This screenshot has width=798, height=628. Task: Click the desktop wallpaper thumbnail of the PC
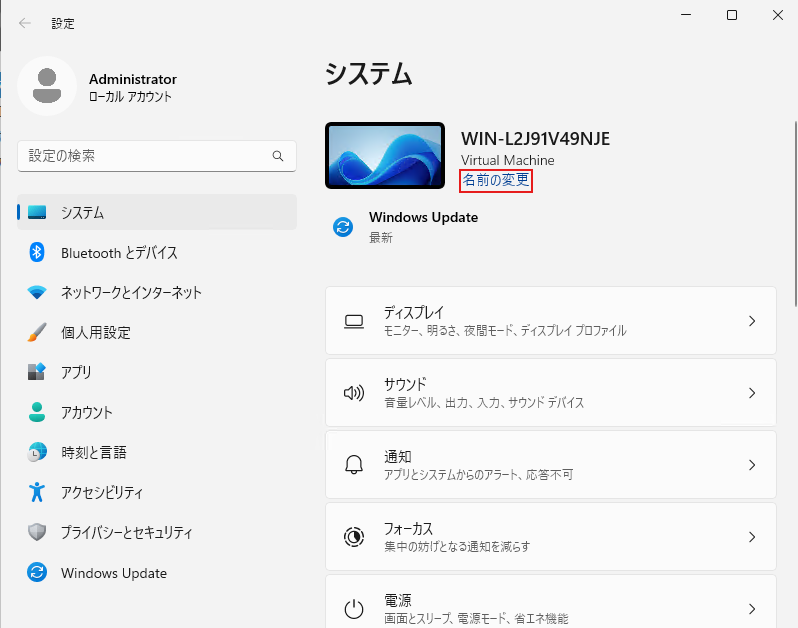click(x=385, y=155)
